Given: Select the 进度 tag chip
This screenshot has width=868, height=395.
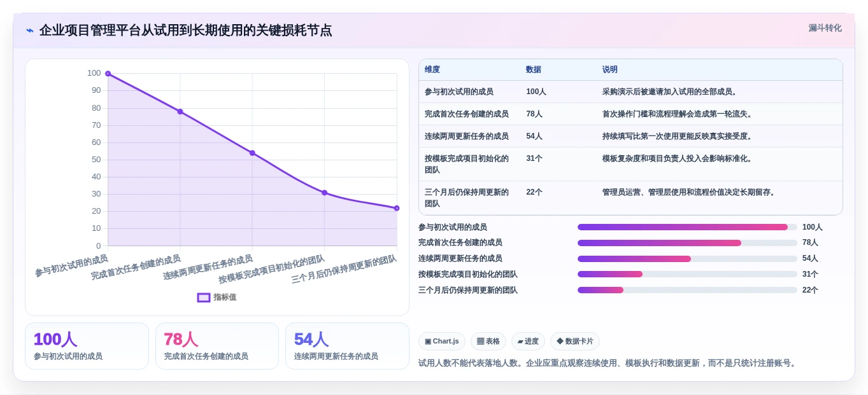Looking at the screenshot, I should (528, 341).
